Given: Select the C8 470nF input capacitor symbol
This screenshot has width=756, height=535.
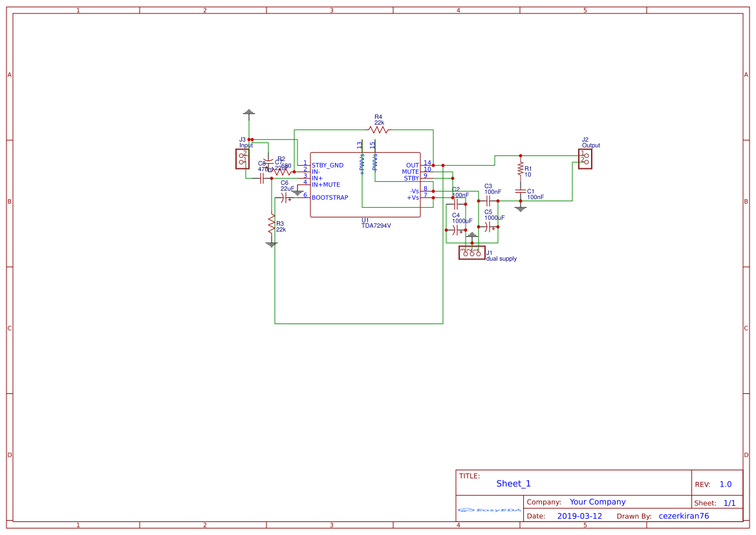Looking at the screenshot, I should [x=261, y=179].
